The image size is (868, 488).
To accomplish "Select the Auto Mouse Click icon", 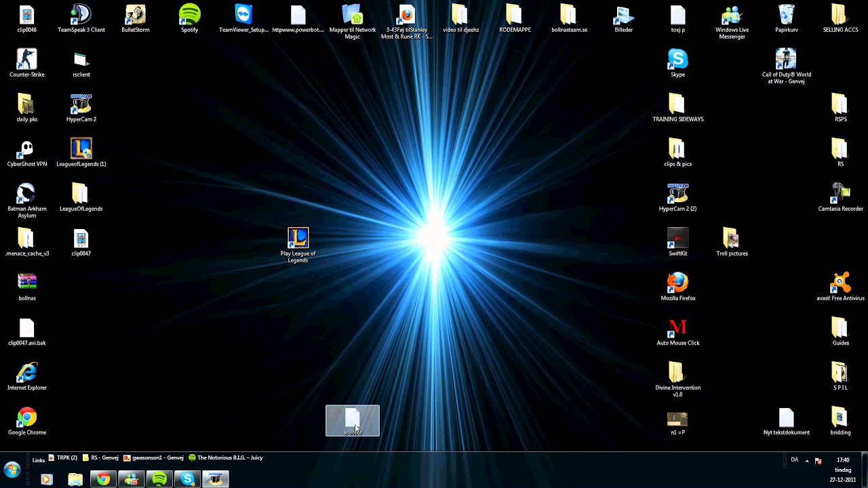I will click(x=678, y=332).
